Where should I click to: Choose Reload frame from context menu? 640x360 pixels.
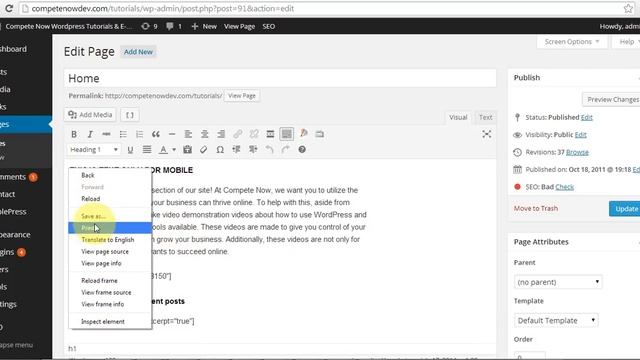coord(110,280)
